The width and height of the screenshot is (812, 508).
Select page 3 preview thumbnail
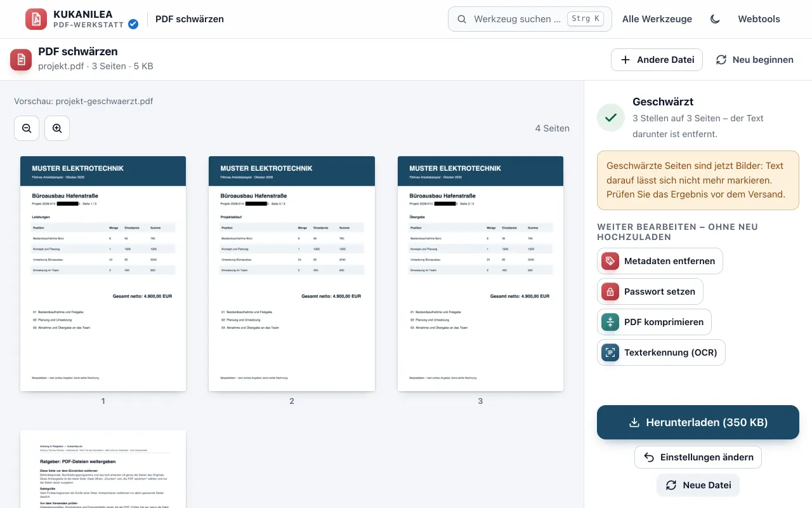pos(480,274)
